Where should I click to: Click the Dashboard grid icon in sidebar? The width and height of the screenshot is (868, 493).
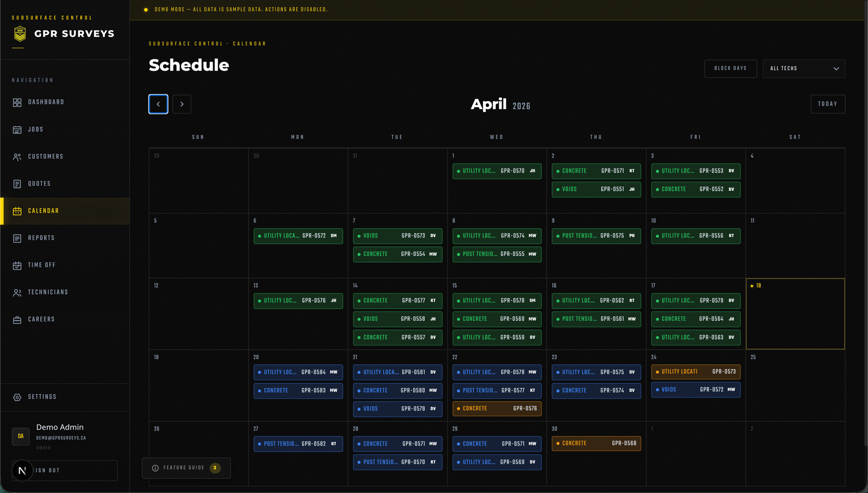[x=17, y=102]
